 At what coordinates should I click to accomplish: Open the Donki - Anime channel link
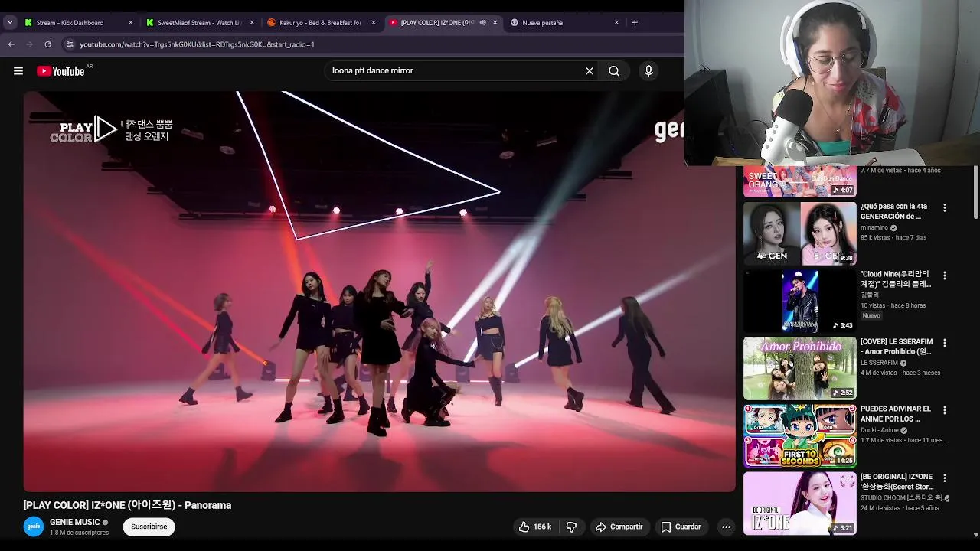coord(880,430)
